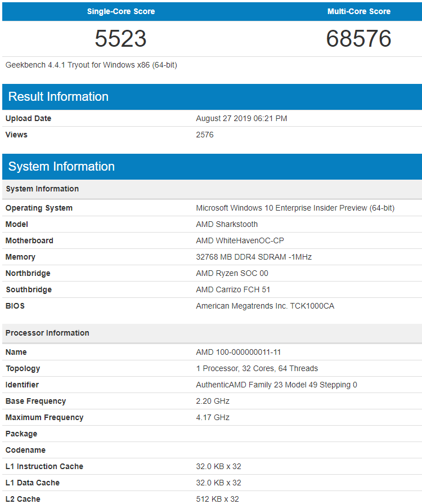Viewport: 422px width, 504px height.
Task: Click the Single-Core Score heading
Action: click(x=121, y=11)
